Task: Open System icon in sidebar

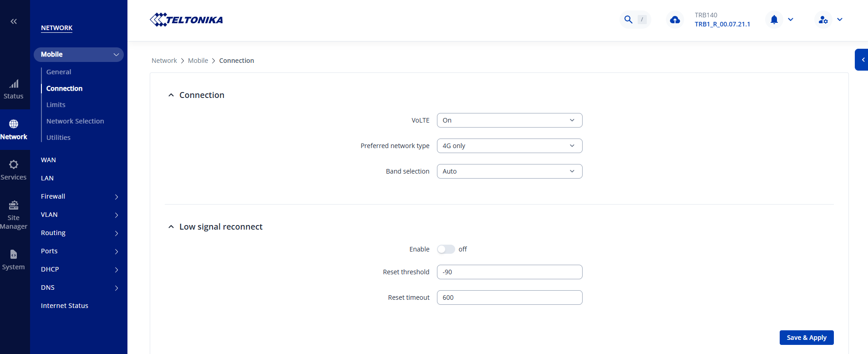Action: coord(14,255)
